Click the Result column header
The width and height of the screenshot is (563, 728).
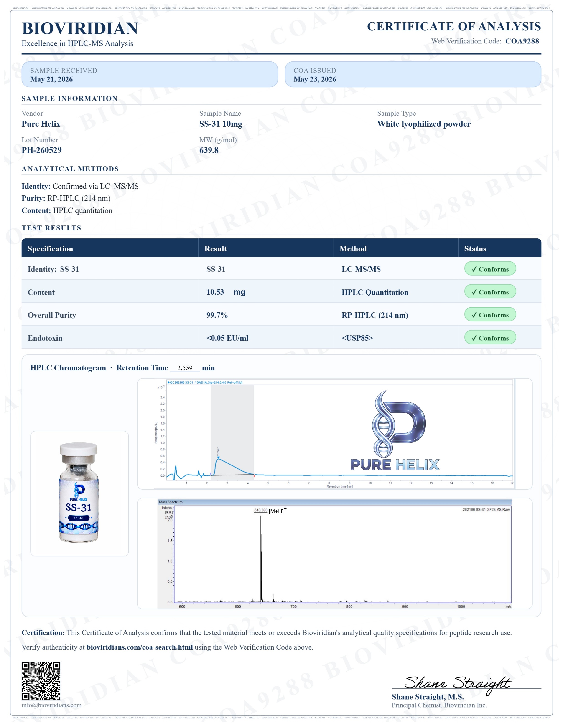pyautogui.click(x=215, y=249)
